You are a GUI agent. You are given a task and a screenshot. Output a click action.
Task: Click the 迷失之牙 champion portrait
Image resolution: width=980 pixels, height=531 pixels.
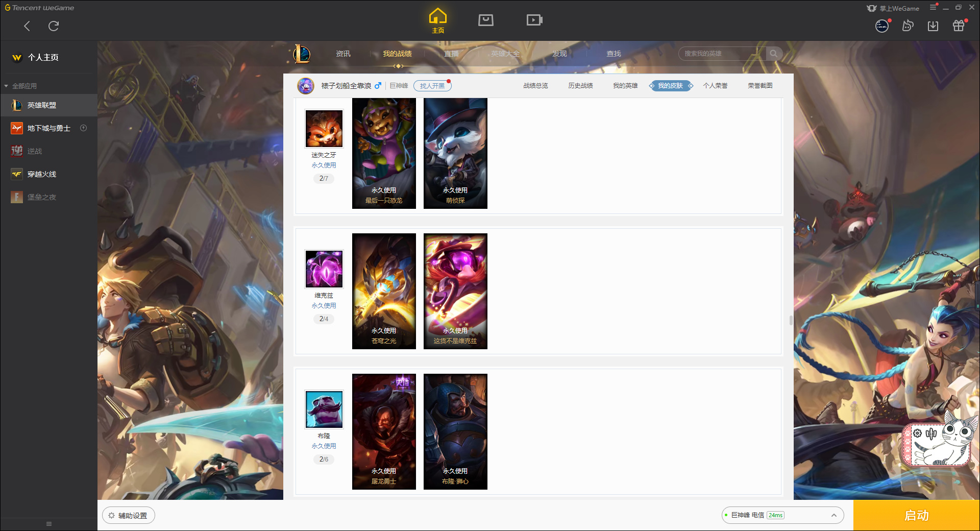point(324,129)
